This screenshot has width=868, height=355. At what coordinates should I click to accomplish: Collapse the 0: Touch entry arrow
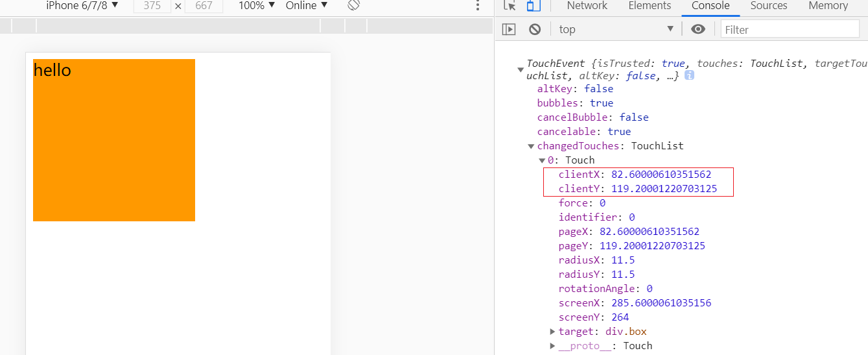click(542, 160)
